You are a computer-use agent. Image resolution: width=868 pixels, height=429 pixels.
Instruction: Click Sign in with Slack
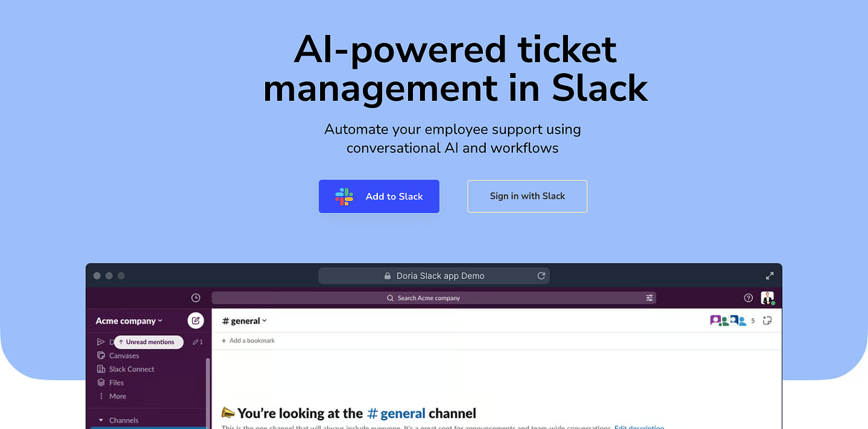(x=527, y=197)
